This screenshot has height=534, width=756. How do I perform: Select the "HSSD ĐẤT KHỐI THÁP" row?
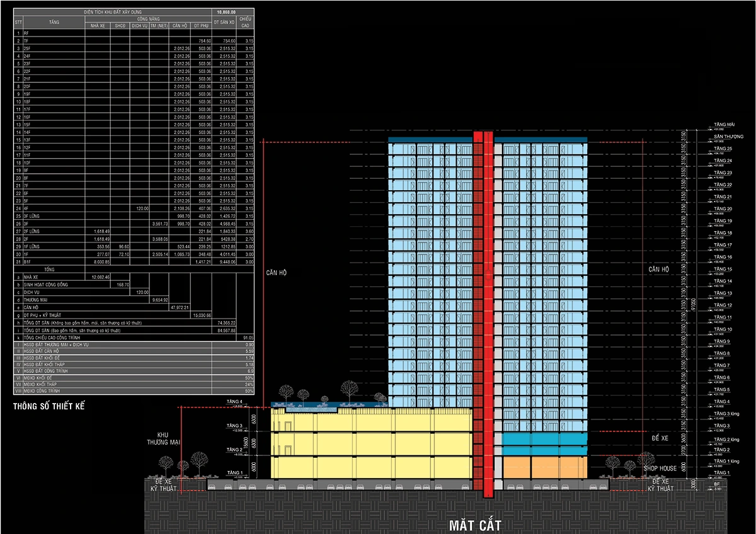tap(134, 365)
